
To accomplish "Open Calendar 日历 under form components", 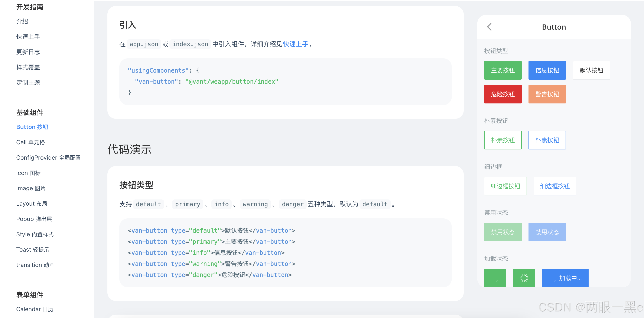I will click(35, 309).
